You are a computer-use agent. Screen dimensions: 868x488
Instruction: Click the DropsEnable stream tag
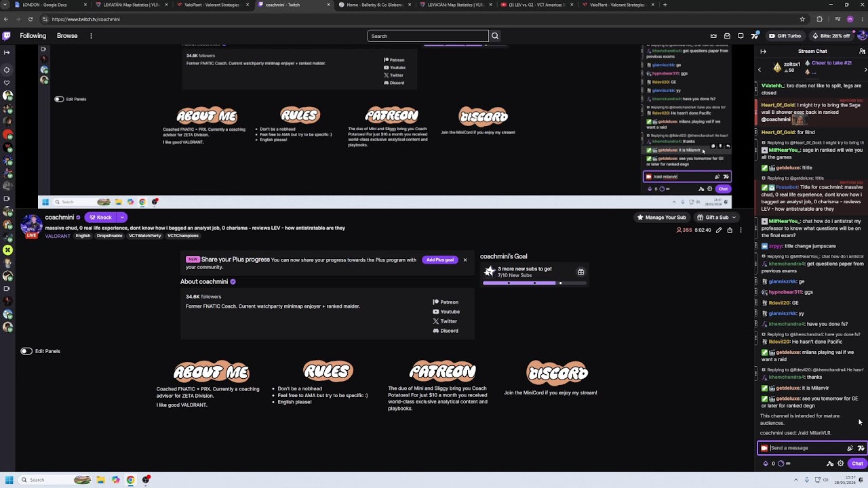110,236
